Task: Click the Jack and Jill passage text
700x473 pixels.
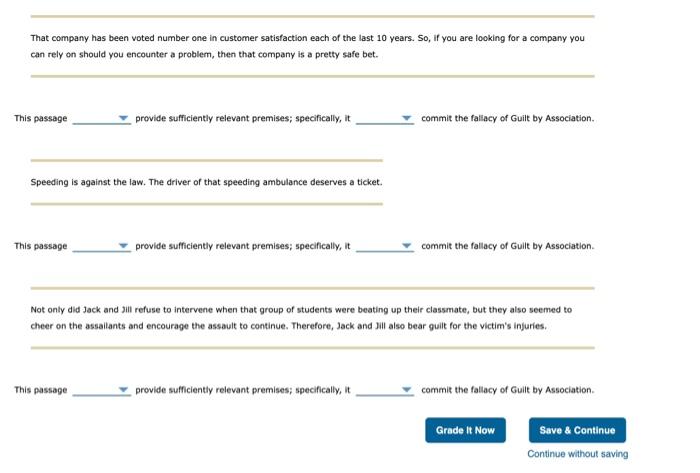Action: coord(301,318)
